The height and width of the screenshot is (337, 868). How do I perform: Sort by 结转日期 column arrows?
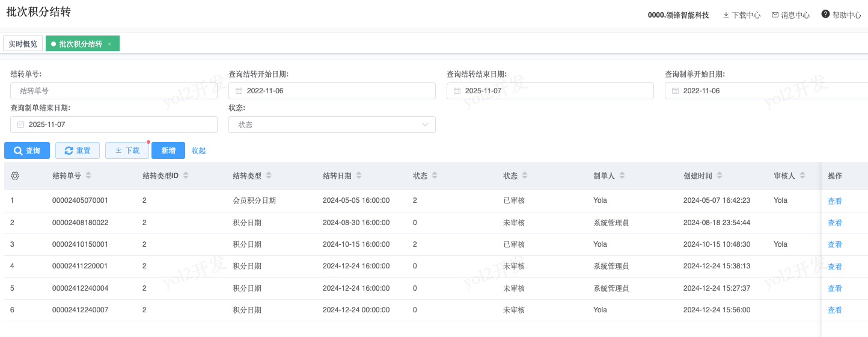point(359,176)
